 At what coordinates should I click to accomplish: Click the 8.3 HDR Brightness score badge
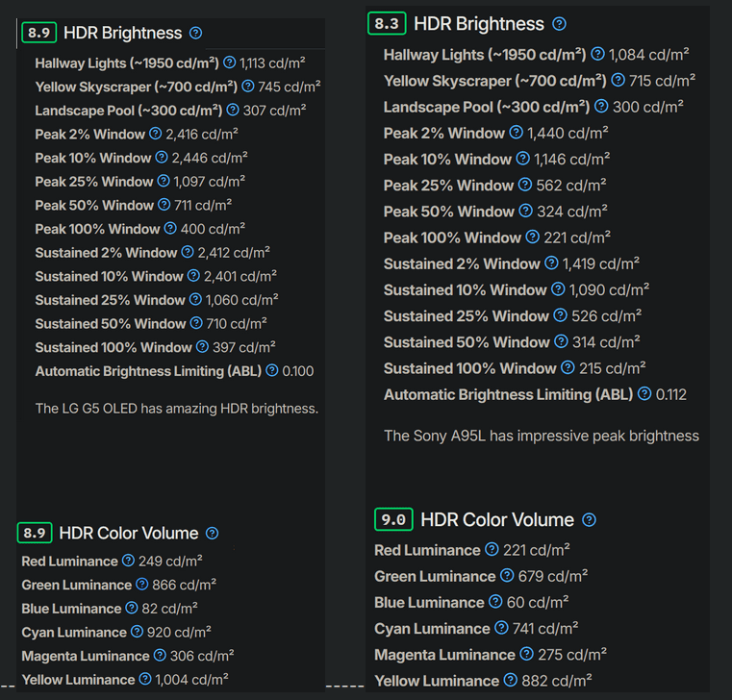coord(386,23)
